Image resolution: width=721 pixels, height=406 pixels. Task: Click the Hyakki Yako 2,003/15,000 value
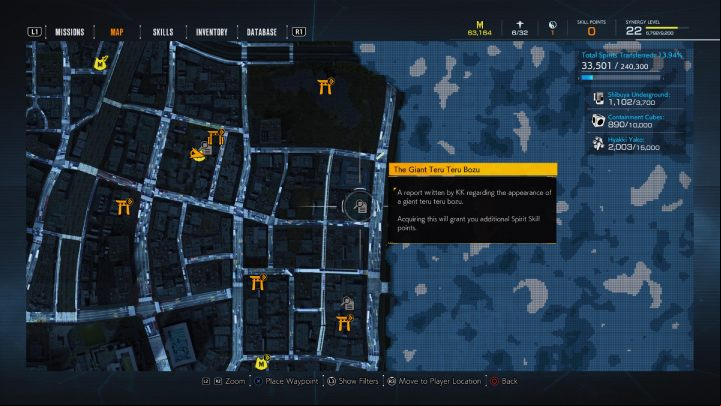634,147
